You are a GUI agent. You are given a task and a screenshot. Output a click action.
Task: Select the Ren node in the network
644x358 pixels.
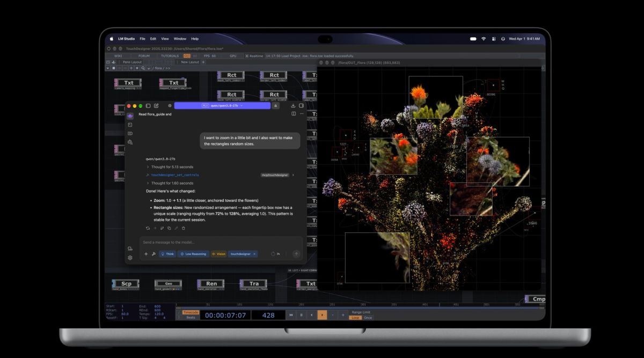tap(211, 283)
